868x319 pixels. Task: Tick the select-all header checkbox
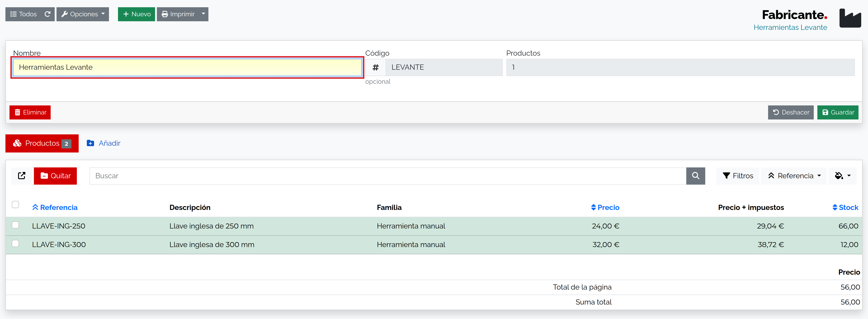(16, 204)
